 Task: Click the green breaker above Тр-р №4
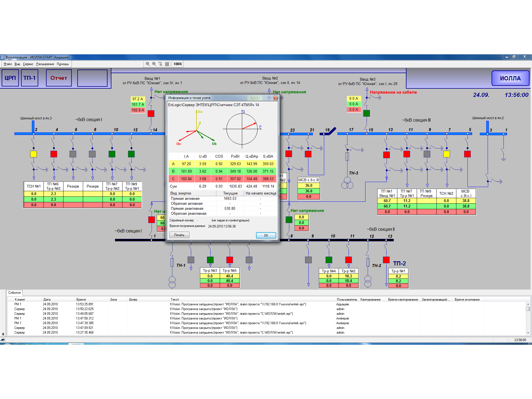coord(329,260)
